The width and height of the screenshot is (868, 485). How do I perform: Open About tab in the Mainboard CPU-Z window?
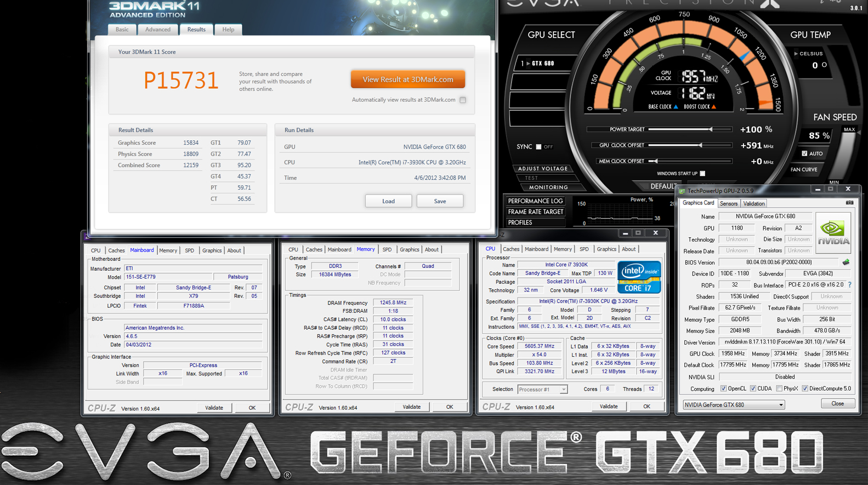tap(234, 250)
